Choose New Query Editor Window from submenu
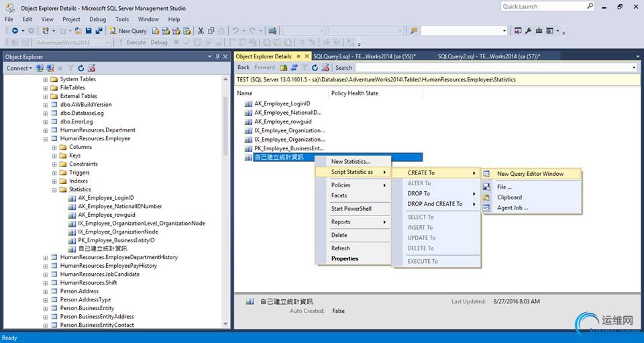 [x=530, y=174]
